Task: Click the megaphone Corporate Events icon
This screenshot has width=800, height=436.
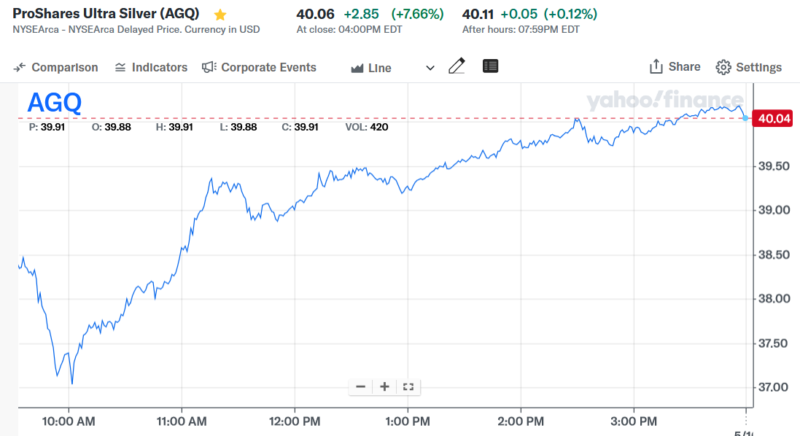Action: tap(209, 67)
